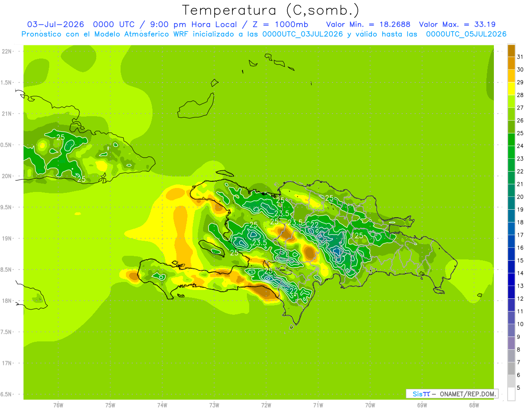Viewport: 532px width, 411px height.
Task: Click the '69W' longitude axis label
Action: [422, 405]
